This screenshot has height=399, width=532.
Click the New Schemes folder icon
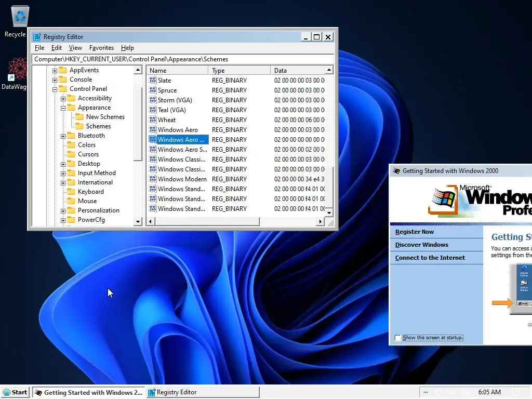[x=79, y=117]
